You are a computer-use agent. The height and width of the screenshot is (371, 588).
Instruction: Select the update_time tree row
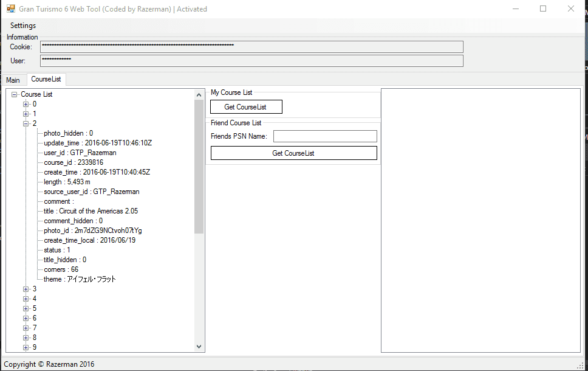[98, 143]
